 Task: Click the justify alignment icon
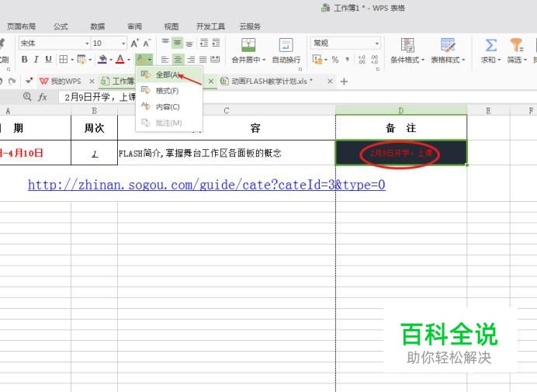pyautogui.click(x=203, y=60)
